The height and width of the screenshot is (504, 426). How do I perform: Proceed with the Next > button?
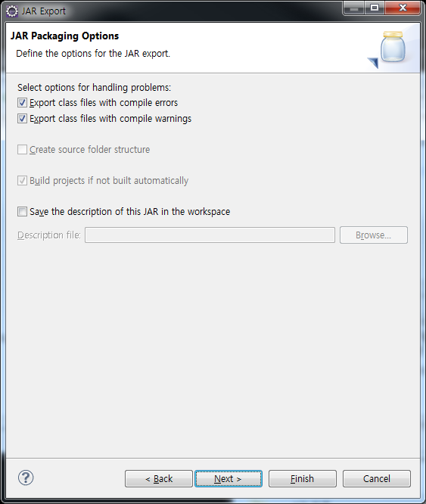(x=229, y=478)
